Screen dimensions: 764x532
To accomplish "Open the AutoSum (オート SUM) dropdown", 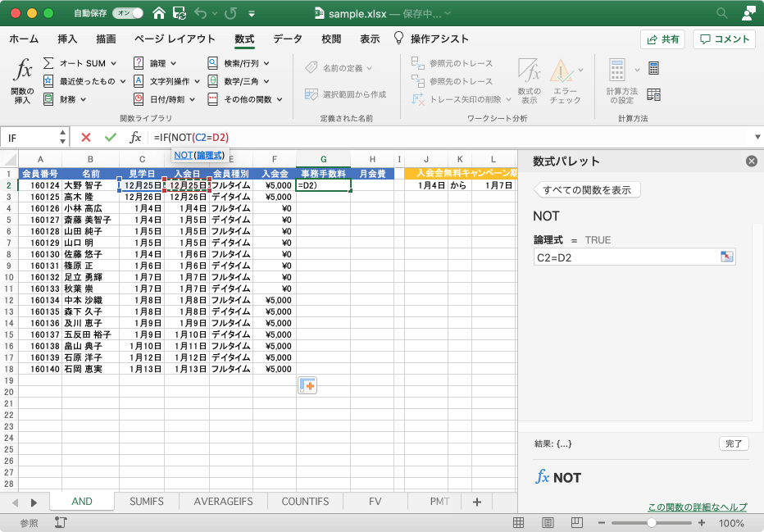I will coord(113,63).
